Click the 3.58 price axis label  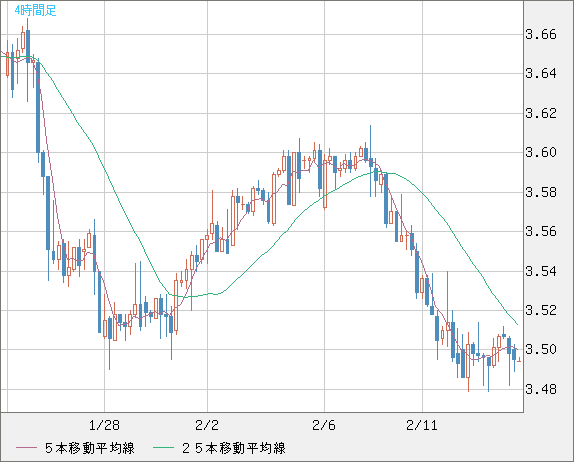[x=541, y=192]
